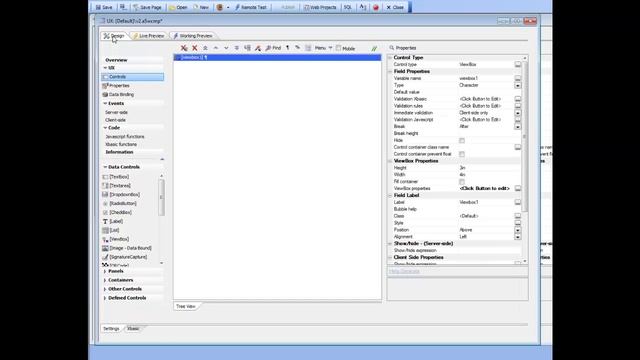Screen dimensions: 640x360
Task: Click the Open folder button
Action: 178,7
